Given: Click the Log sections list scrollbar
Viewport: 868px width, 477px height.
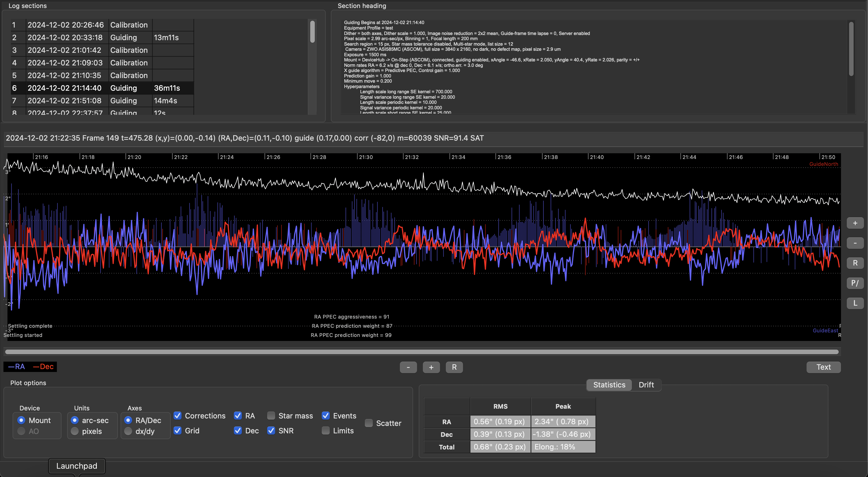Looking at the screenshot, I should click(312, 32).
